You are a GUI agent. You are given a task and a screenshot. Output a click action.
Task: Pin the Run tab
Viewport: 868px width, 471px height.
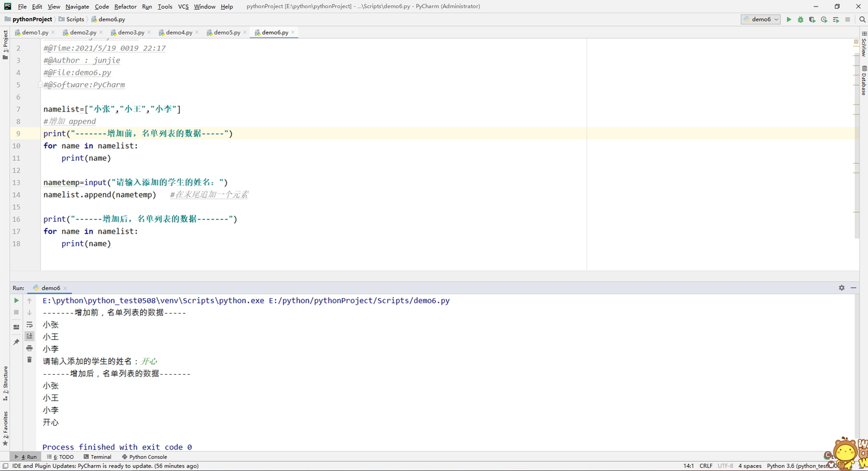coord(16,342)
